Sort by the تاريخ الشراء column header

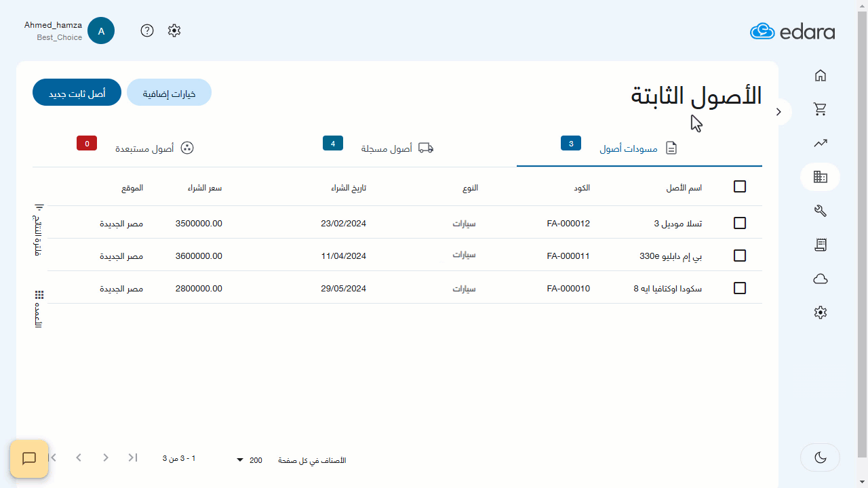click(349, 188)
